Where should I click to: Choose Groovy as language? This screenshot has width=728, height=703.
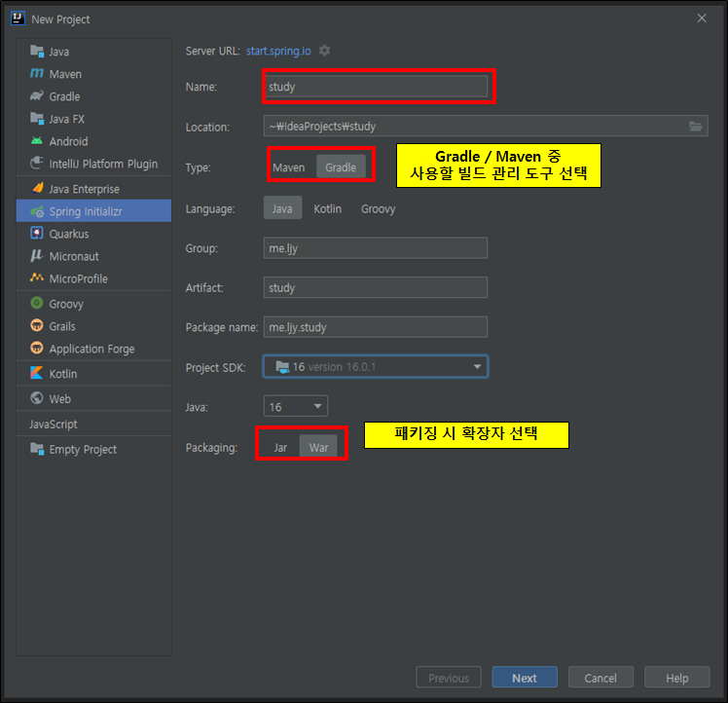(x=378, y=208)
